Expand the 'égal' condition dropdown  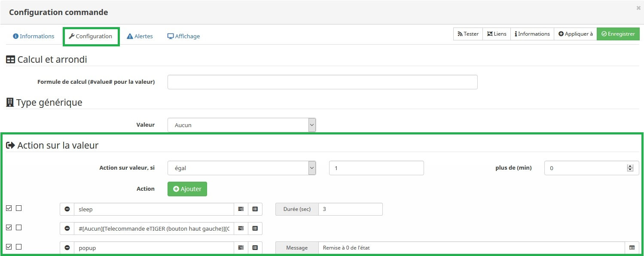coord(241,168)
